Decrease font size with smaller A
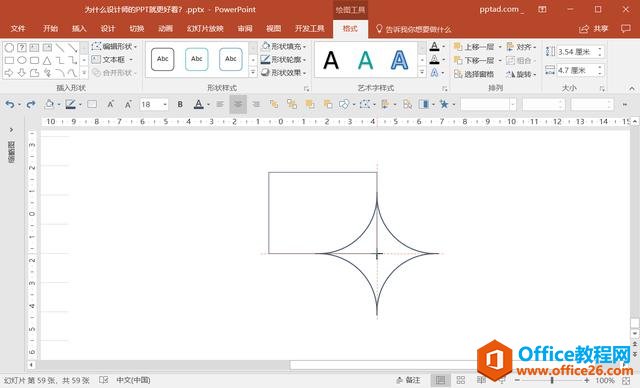This screenshot has width=640, height=388. (128, 104)
